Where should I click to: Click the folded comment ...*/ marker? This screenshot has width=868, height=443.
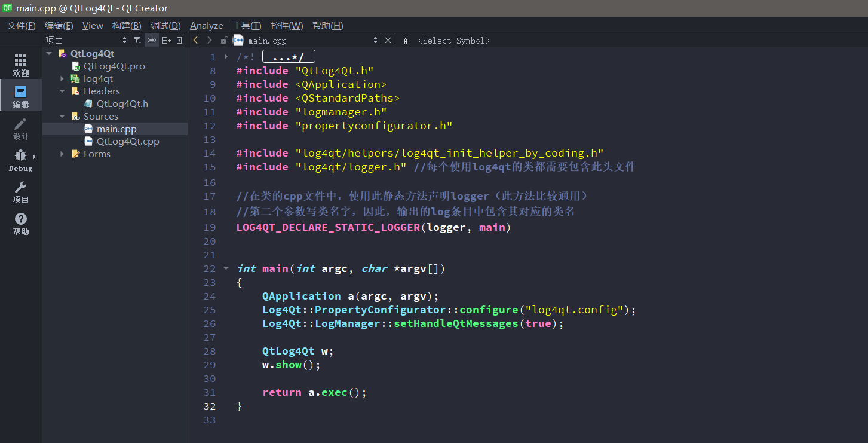point(289,57)
